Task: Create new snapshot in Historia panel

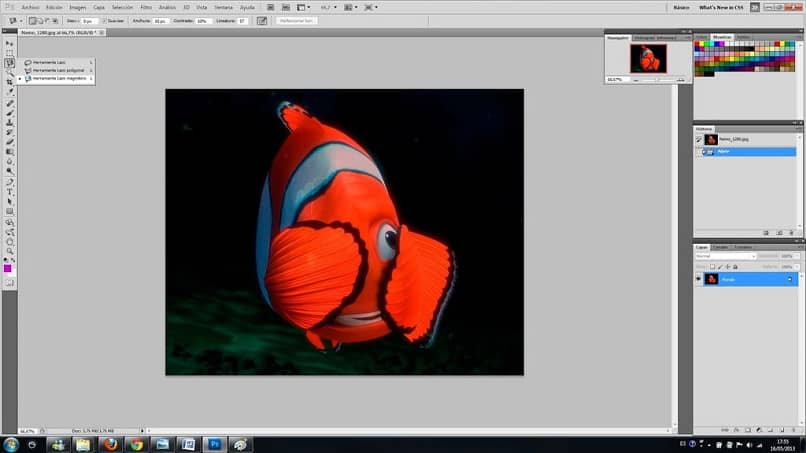Action: 779,233
